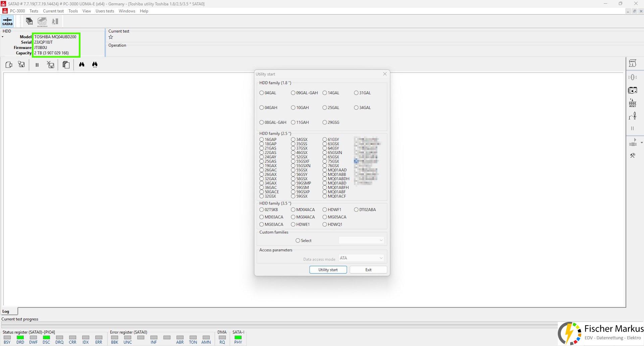Click the SATA0 port icon
Image resolution: width=644 pixels, height=346 pixels.
click(x=7, y=21)
